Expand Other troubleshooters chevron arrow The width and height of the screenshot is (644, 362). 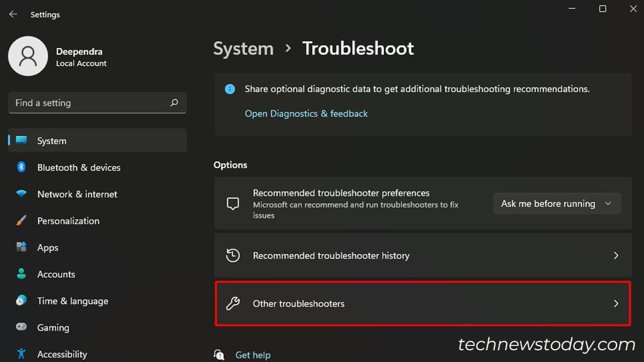(616, 304)
